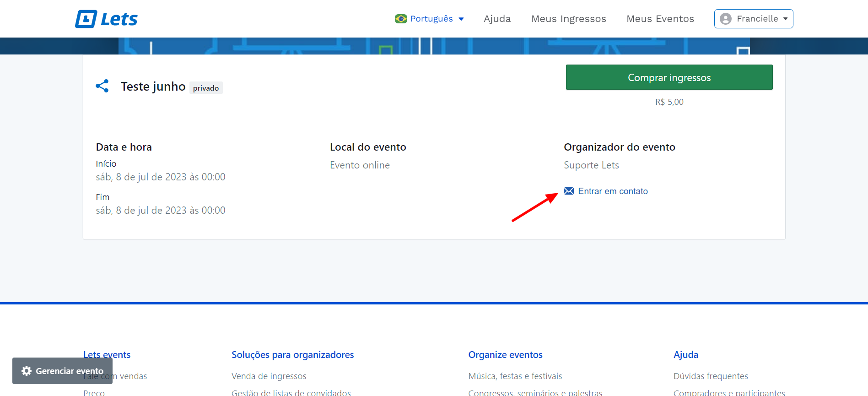Click the Gerenciar evento button
The width and height of the screenshot is (868, 396).
[63, 371]
